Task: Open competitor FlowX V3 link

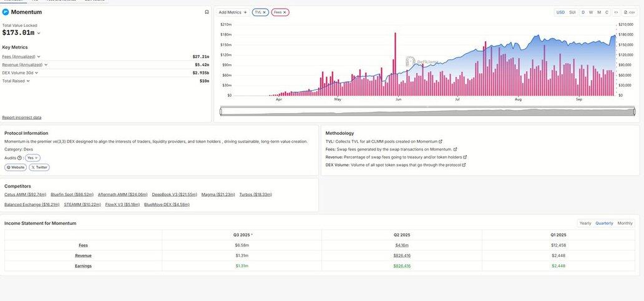Action: 123,204
